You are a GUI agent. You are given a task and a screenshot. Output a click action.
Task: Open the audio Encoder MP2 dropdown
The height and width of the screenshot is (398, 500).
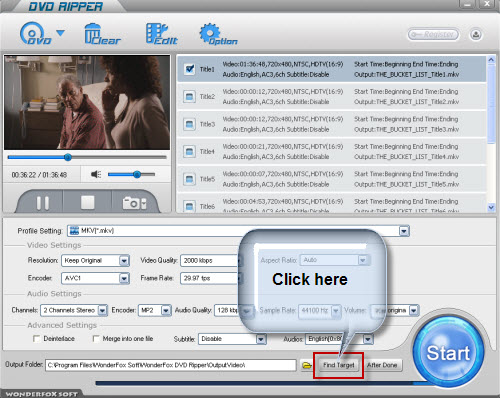[166, 310]
